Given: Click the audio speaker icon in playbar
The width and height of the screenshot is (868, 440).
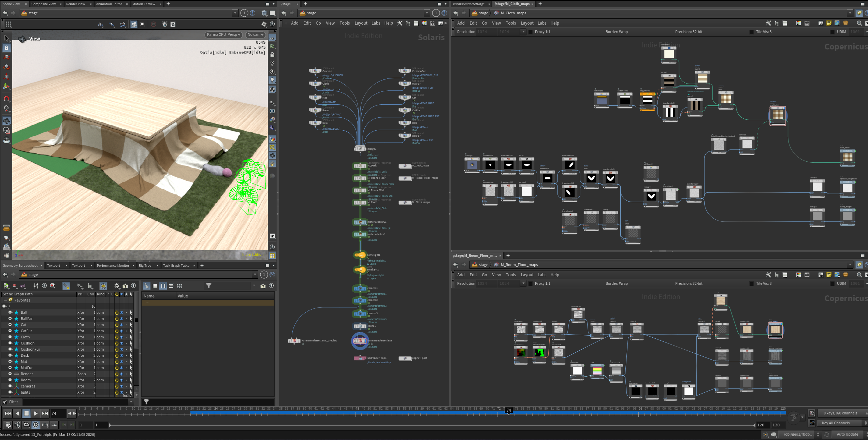Looking at the screenshot, I should tap(17, 425).
